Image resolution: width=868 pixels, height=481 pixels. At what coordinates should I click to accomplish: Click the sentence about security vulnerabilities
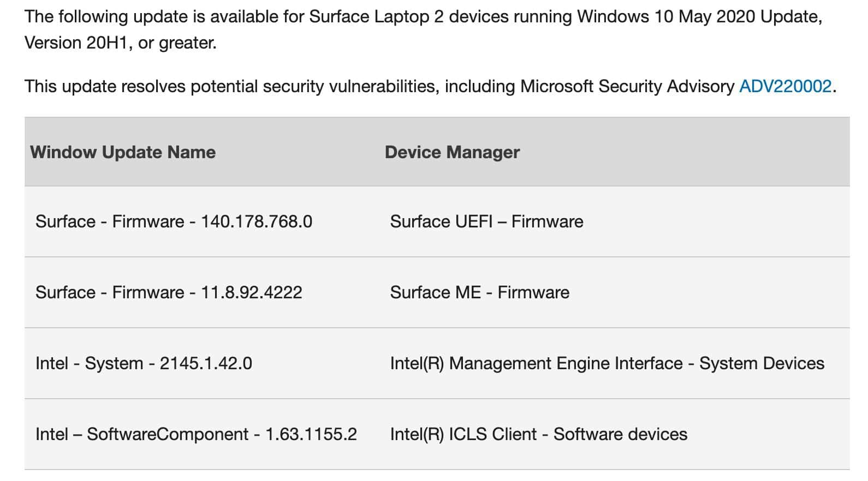pyautogui.click(x=430, y=86)
